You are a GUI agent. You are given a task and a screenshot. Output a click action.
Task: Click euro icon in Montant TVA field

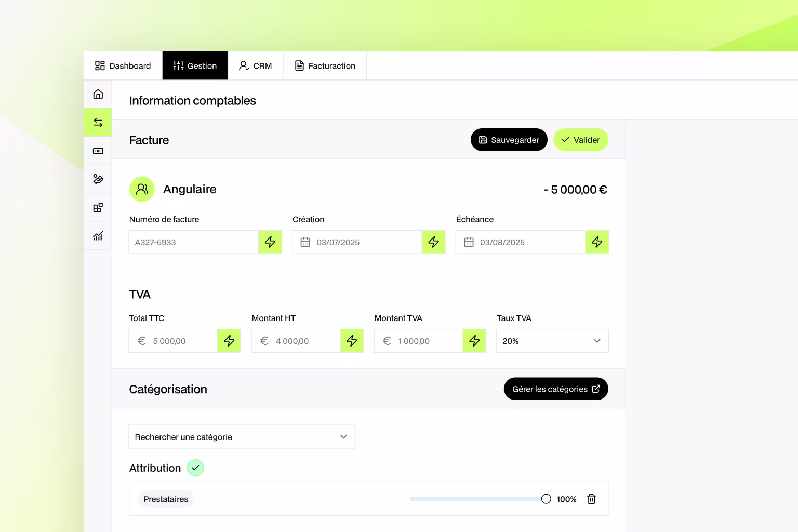click(387, 341)
